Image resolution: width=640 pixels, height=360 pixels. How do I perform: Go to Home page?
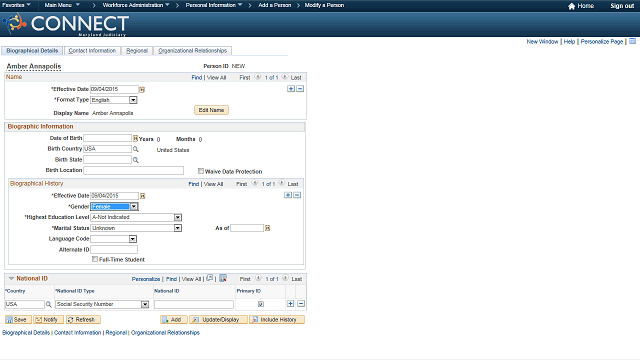click(581, 6)
